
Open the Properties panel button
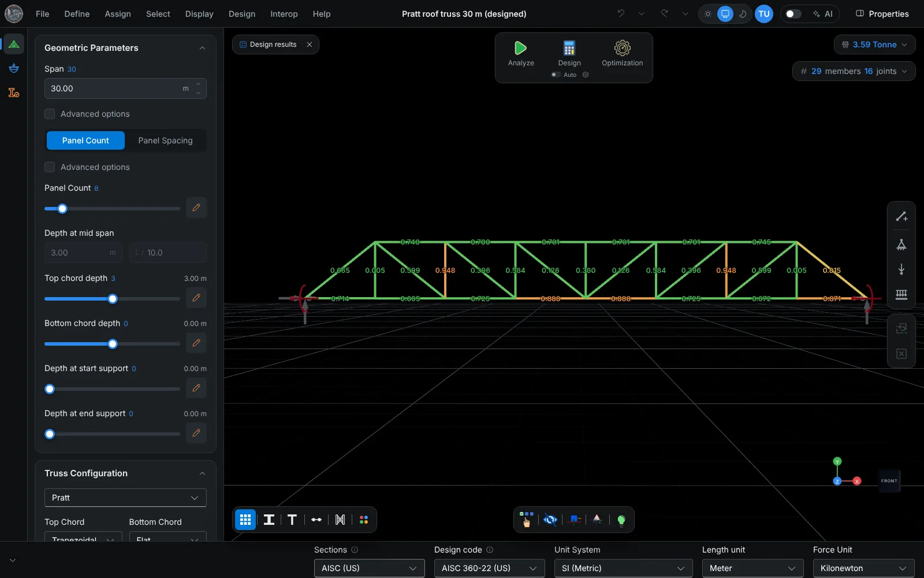(x=882, y=14)
